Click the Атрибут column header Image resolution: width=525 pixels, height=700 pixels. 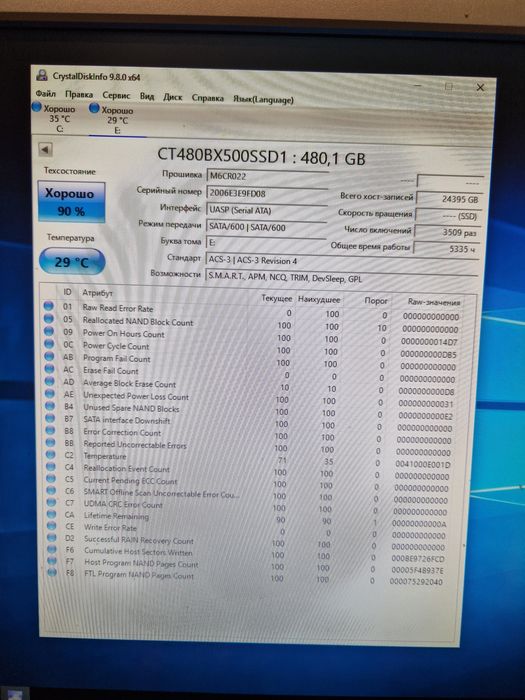pyautogui.click(x=97, y=293)
